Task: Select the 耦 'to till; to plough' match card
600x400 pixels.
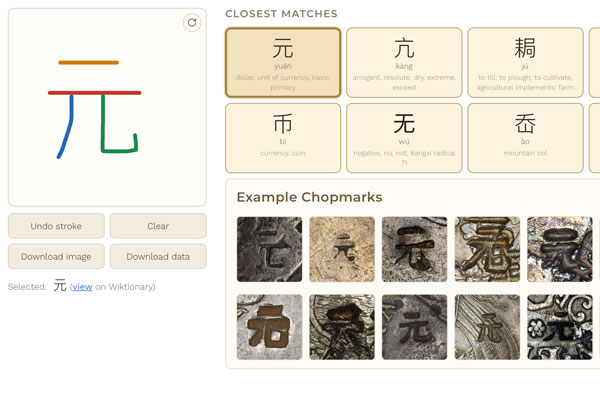Action: [x=525, y=62]
